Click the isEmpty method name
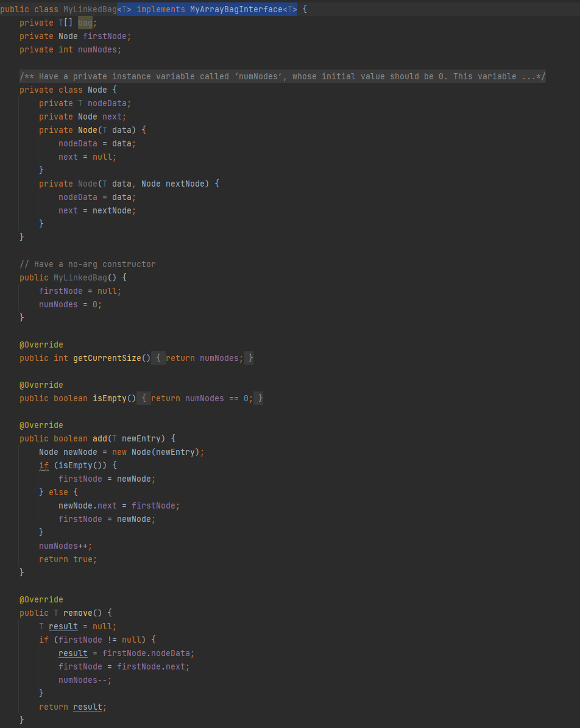Image resolution: width=580 pixels, height=728 pixels. (x=110, y=398)
